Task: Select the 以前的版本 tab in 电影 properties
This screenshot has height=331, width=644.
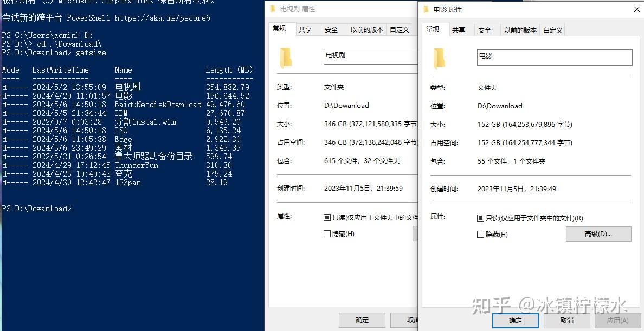Action: (x=519, y=30)
